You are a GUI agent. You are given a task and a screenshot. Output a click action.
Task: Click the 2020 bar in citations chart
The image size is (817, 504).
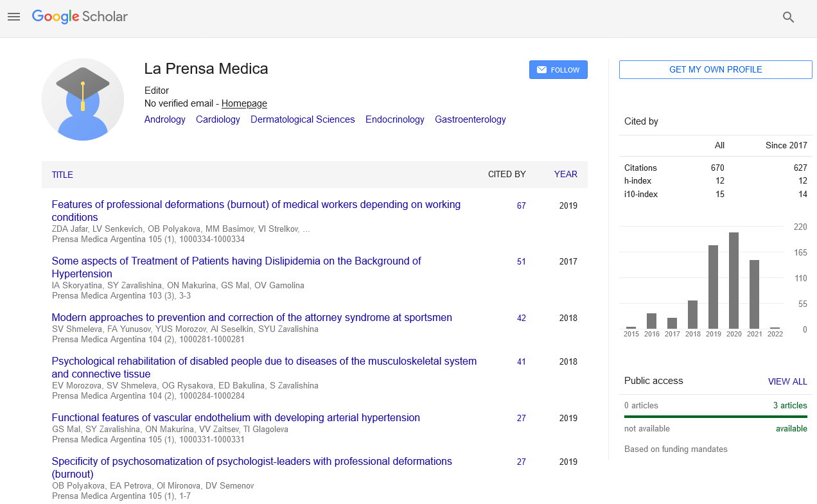(x=734, y=281)
